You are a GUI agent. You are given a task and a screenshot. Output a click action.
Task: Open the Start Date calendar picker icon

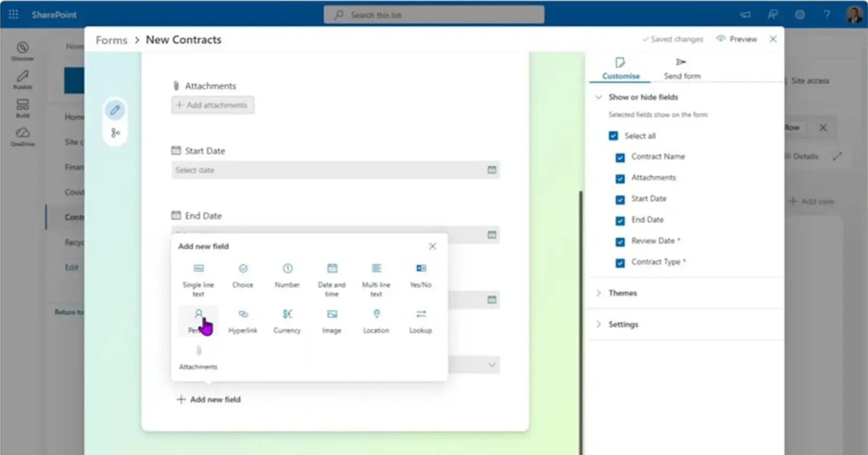pos(492,170)
